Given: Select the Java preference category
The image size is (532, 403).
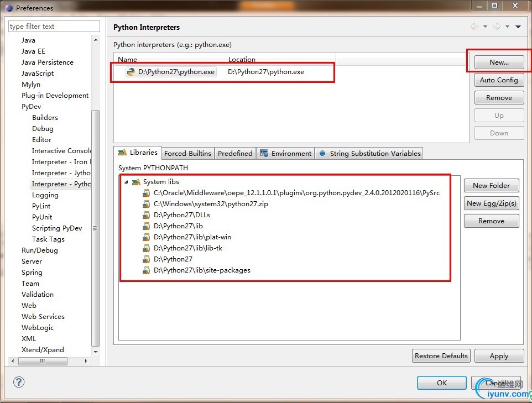Looking at the screenshot, I should click(x=28, y=40).
